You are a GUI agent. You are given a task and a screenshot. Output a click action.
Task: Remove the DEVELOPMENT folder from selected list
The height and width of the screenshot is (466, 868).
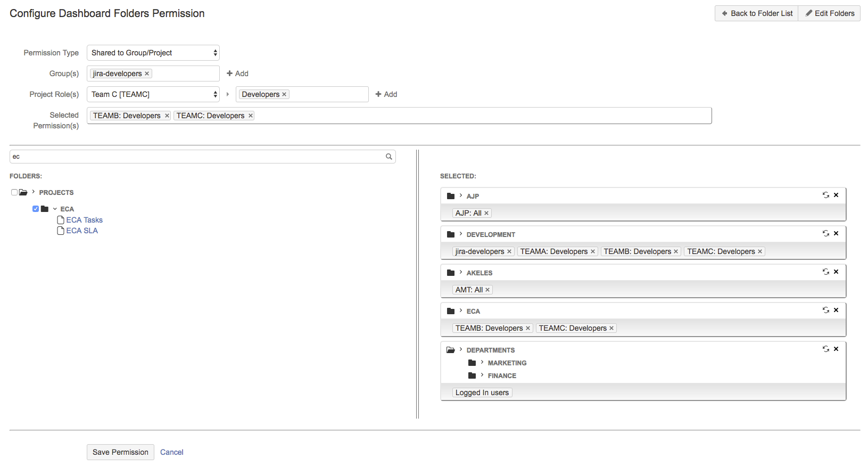[836, 233]
